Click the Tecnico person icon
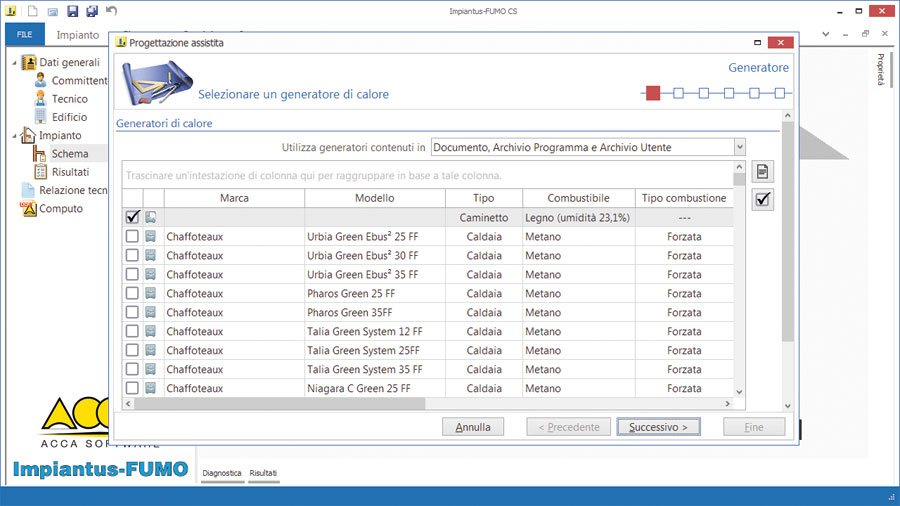 click(40, 98)
